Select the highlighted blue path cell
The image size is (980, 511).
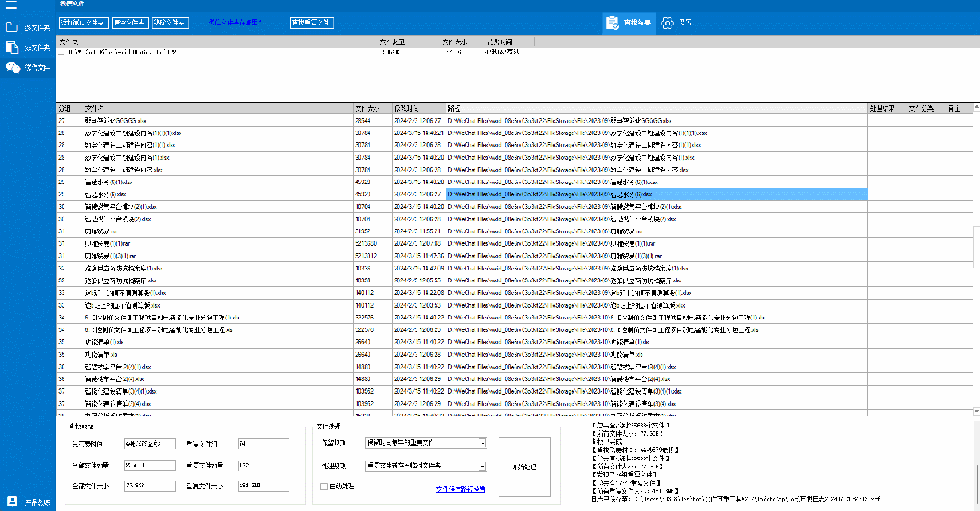coord(657,194)
